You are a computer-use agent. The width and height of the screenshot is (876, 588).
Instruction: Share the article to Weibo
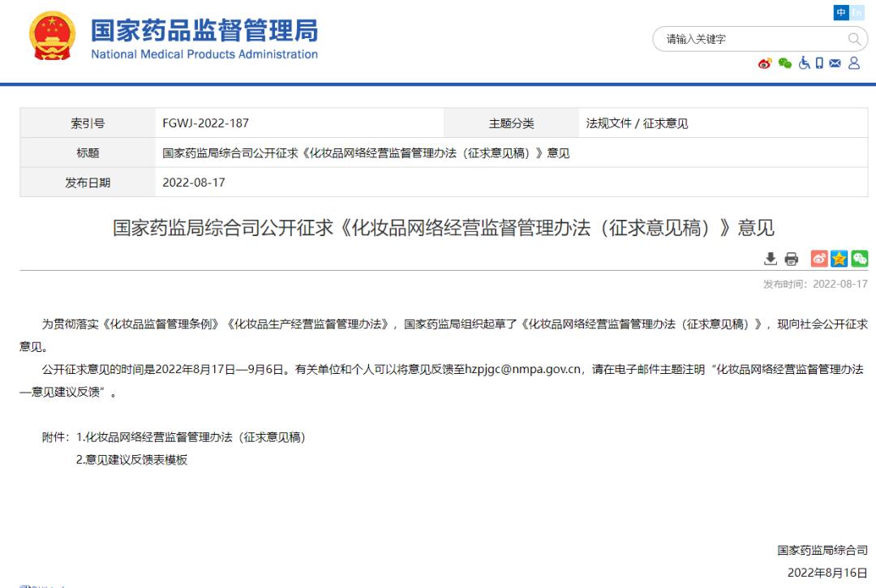click(818, 258)
